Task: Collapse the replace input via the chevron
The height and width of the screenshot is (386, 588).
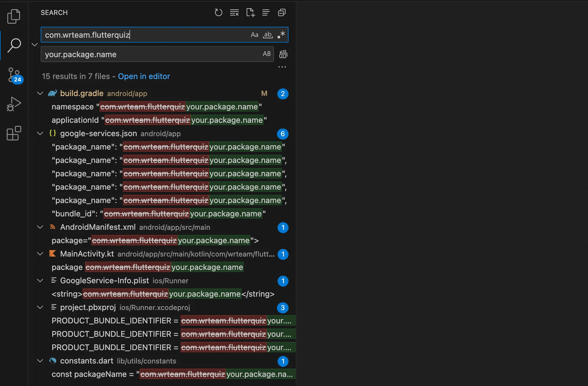Action: point(34,44)
